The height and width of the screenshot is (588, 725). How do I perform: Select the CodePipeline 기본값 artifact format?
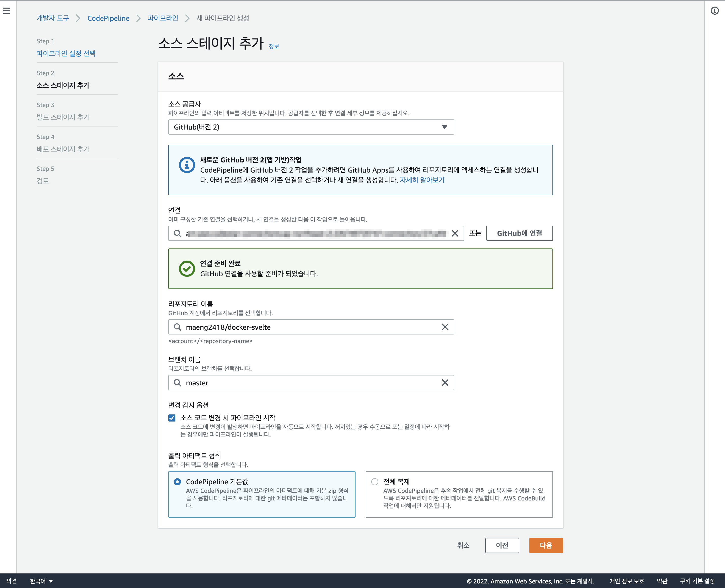coord(177,482)
